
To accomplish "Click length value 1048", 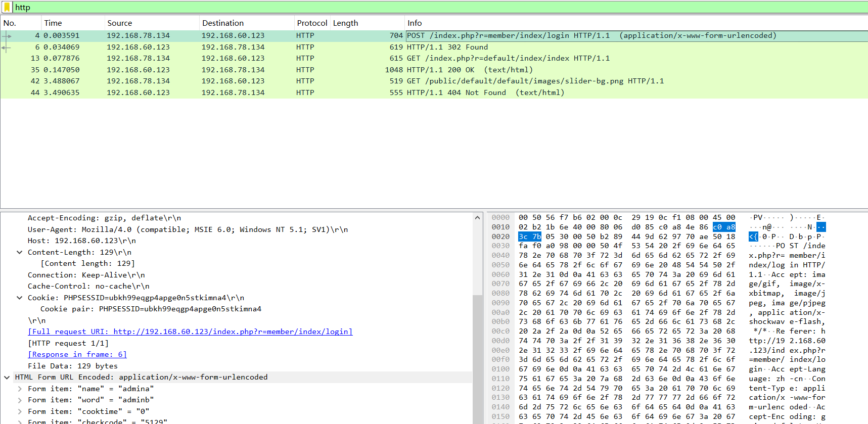I will [x=394, y=70].
